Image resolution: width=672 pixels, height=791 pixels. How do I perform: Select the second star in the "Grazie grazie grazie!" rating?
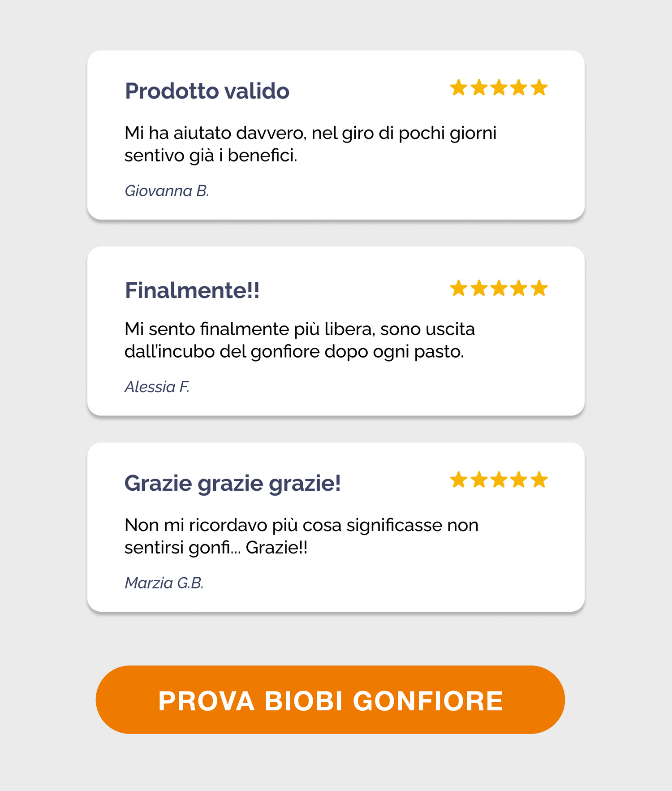[479, 480]
